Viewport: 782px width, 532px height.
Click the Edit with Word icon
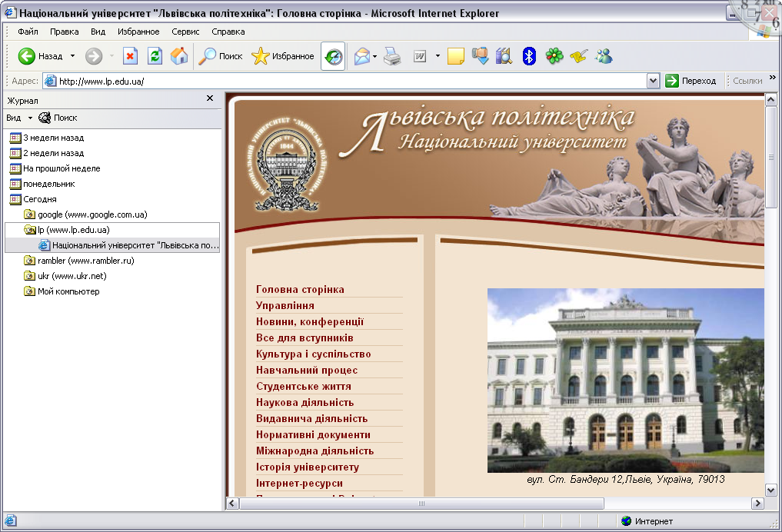coord(420,56)
